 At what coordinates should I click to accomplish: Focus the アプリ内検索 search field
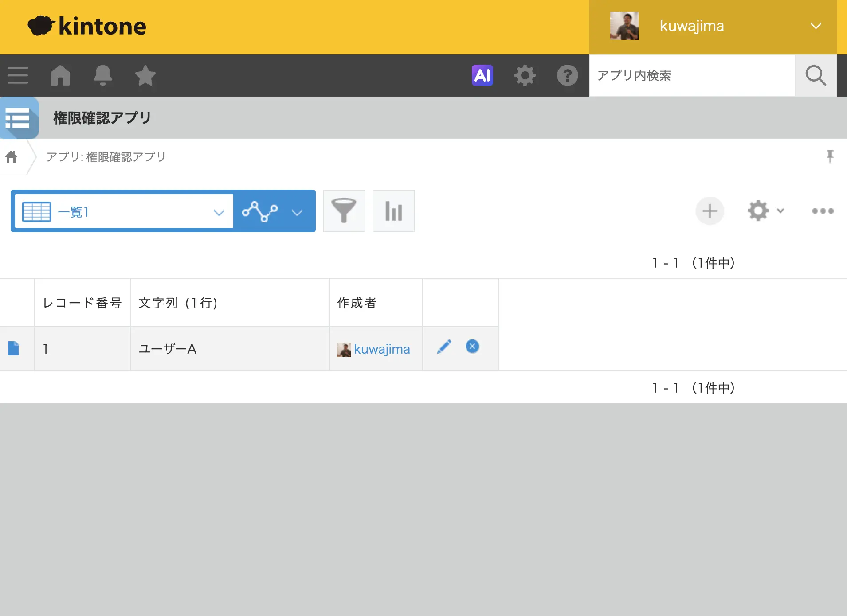[692, 75]
